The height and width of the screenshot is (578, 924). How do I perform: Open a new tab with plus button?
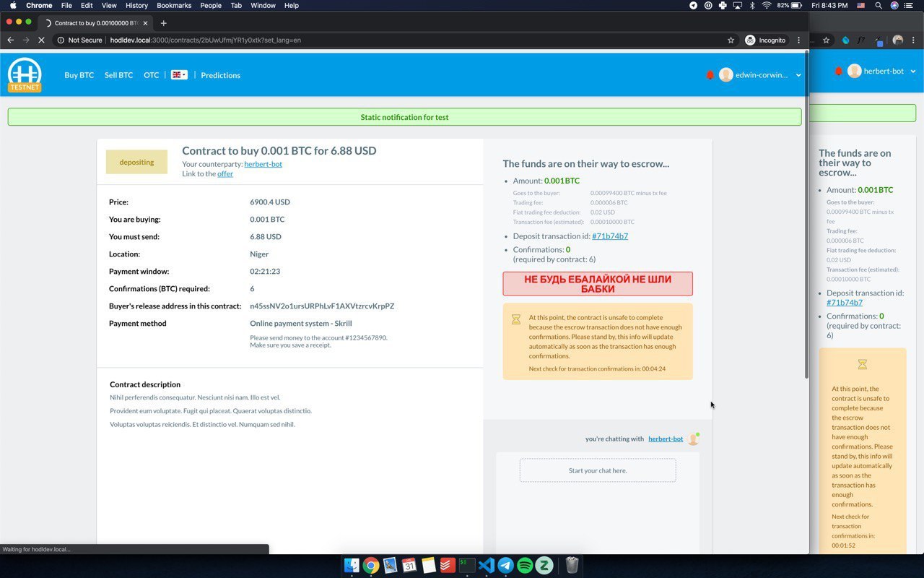[163, 23]
